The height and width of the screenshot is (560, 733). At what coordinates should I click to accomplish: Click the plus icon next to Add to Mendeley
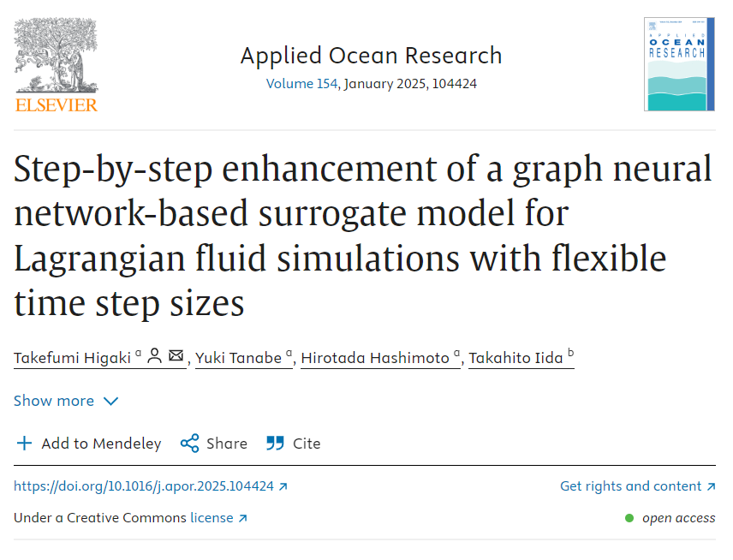tap(24, 444)
